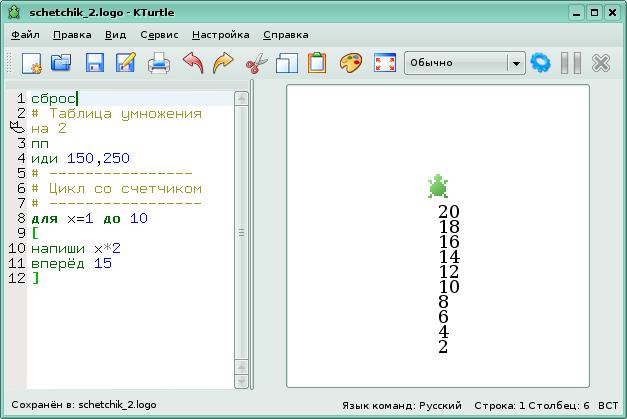Open the Настройка menu
Screen dimensions: 627x419
(x=220, y=34)
